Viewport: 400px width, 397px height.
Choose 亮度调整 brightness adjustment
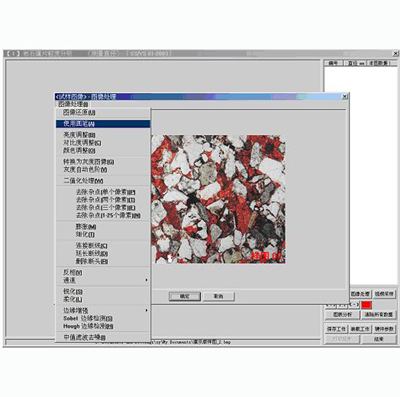pos(103,135)
